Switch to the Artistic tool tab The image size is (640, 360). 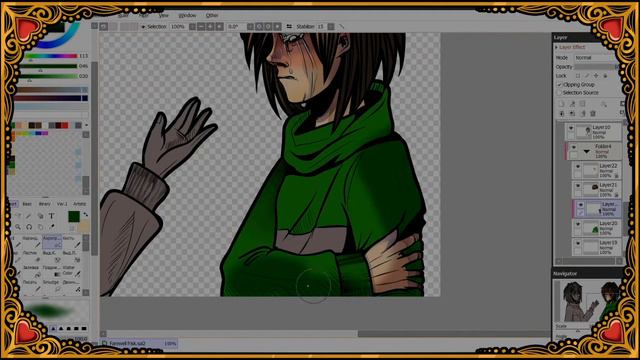pos(80,204)
